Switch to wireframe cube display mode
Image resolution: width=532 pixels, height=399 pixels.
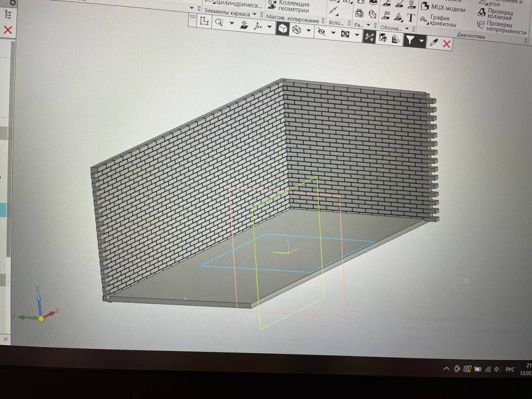297,30
